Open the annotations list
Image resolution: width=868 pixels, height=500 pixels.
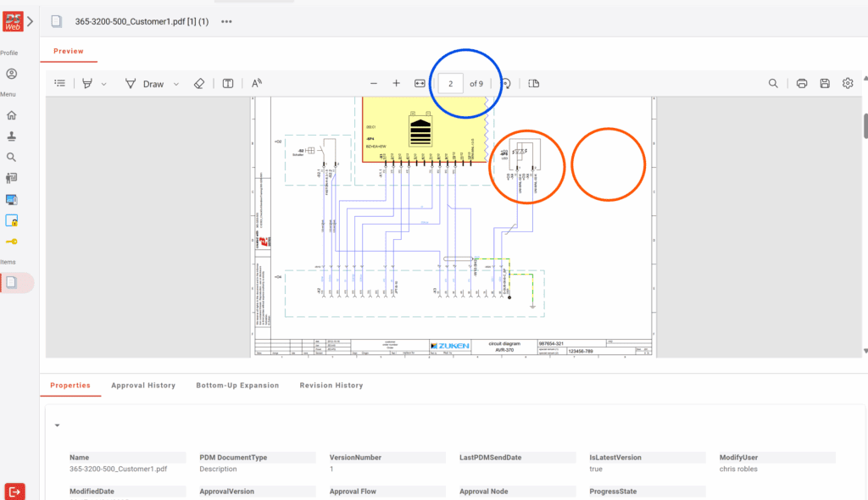click(x=58, y=83)
